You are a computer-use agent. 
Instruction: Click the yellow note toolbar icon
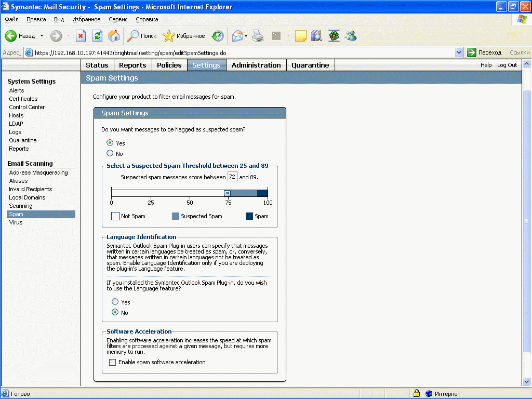tap(301, 36)
